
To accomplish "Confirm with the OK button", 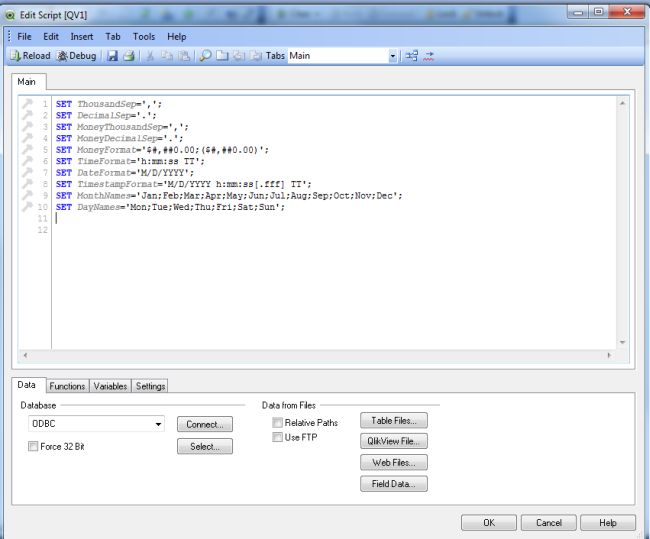I will tap(489, 522).
